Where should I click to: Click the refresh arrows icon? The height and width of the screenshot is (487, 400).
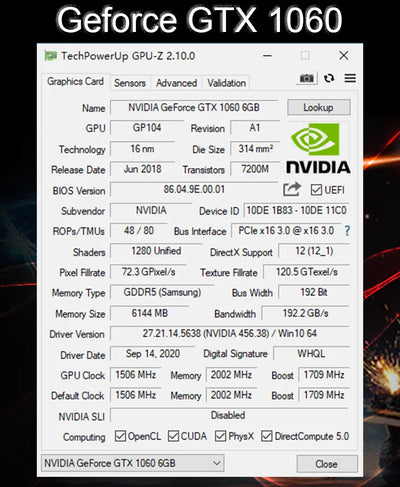click(329, 78)
